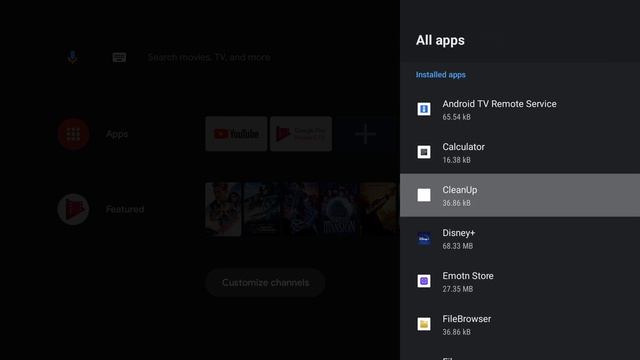Click the Featured Play Movies icon
The height and width of the screenshot is (360, 640).
tap(73, 209)
